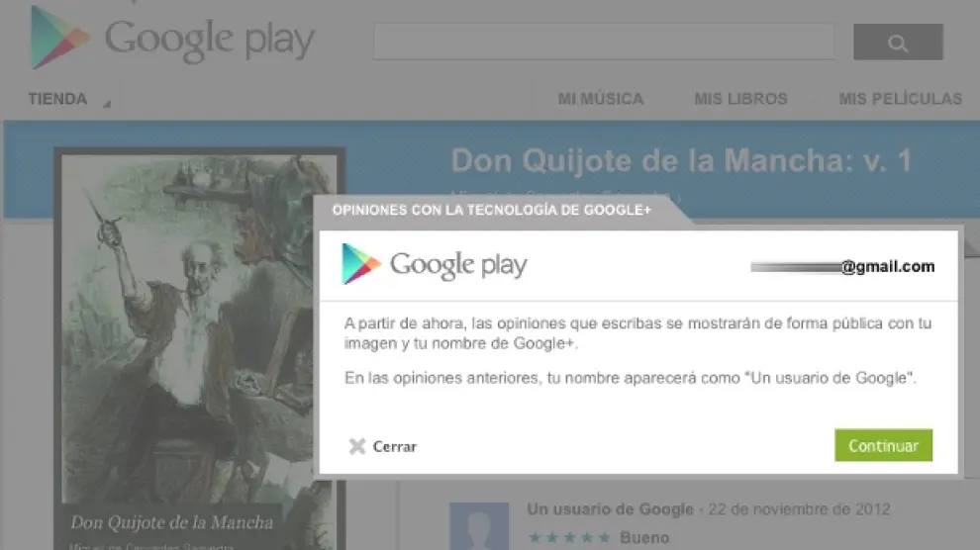The image size is (980, 550).
Task: Open the TIENDA store menu label
Action: tap(57, 99)
